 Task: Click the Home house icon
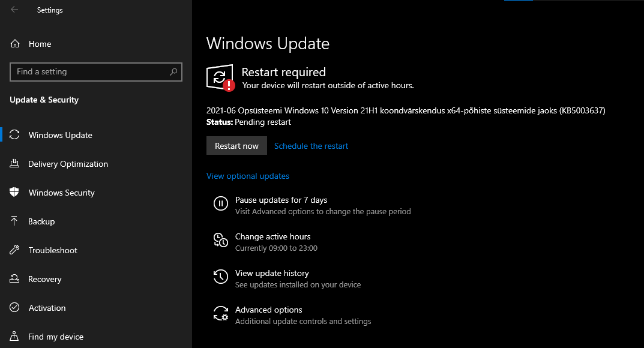15,43
